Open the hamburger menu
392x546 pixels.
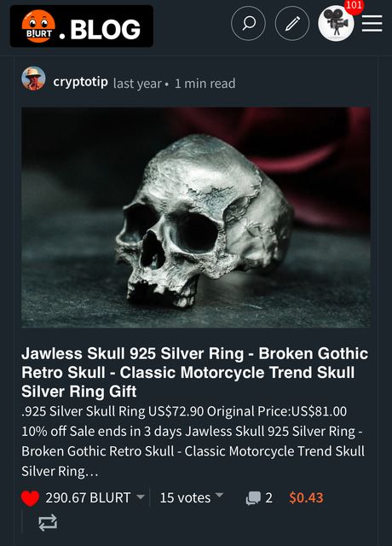click(x=372, y=24)
